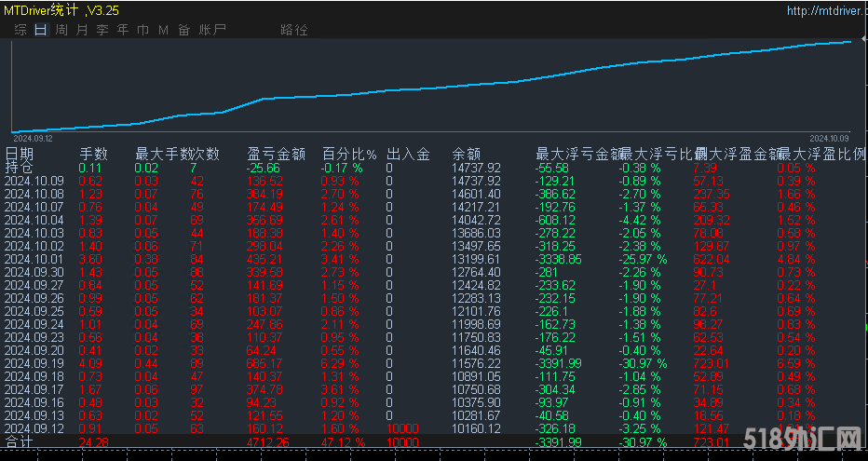The height and width of the screenshot is (461, 868).
Task: Select the 2024.10.09 date row
Action: point(34,181)
